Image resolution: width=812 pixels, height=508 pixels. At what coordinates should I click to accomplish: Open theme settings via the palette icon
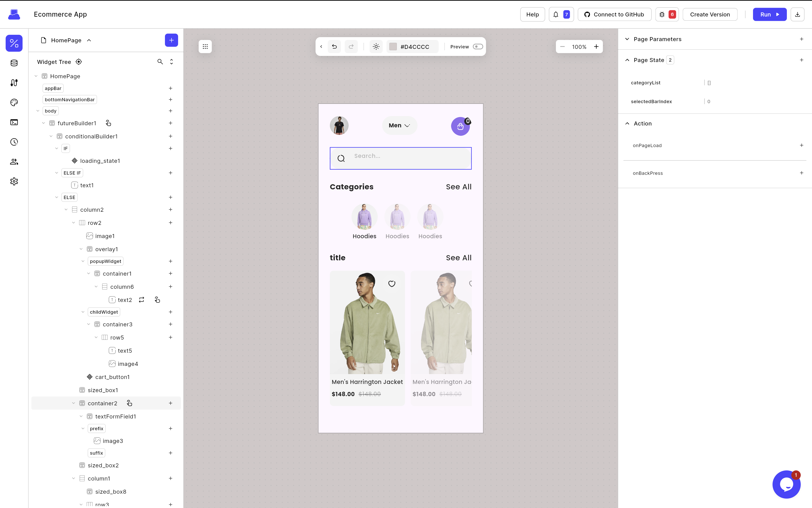pos(14,102)
